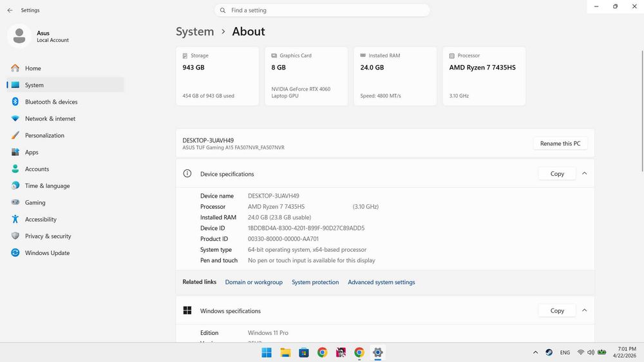The height and width of the screenshot is (362, 644).
Task: Click the Device specifications info icon
Action: pos(187,173)
